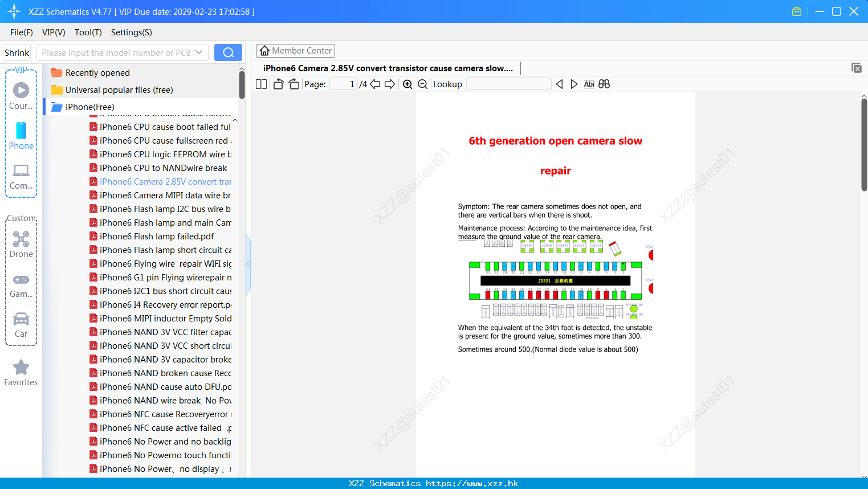868x489 pixels.
Task: Click the restore-panel icon at top right of viewer
Action: [857, 68]
